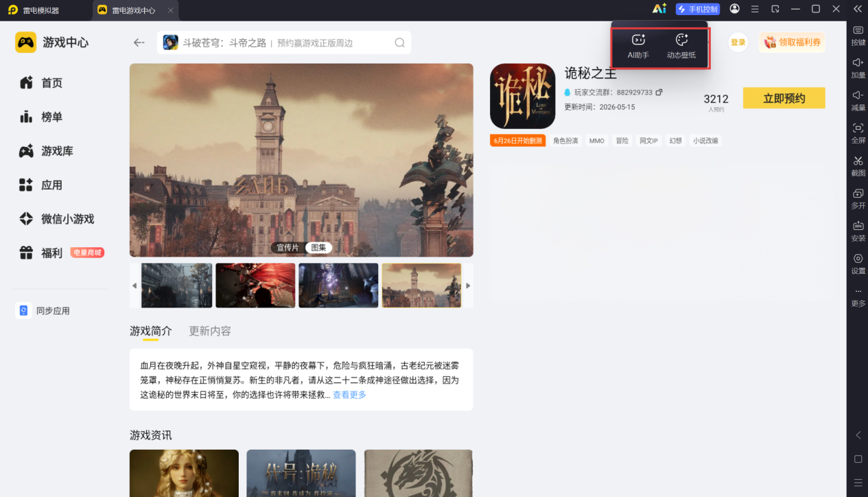Click the 立即预约 reserve button
Screen dimensions: 868x497
[784, 98]
